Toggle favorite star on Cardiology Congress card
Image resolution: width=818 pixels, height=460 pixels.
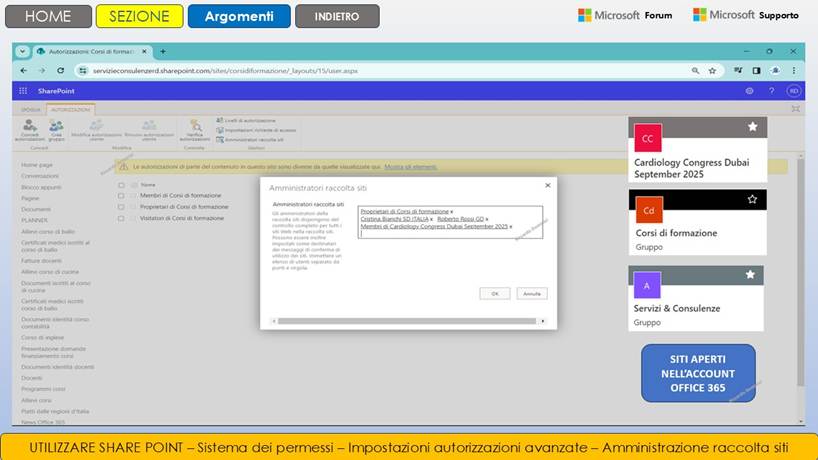click(752, 127)
